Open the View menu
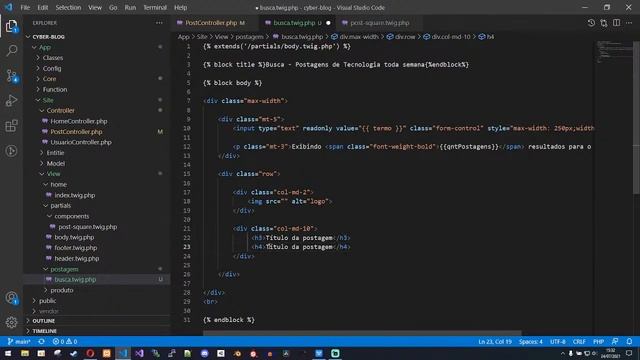 click(95, 7)
